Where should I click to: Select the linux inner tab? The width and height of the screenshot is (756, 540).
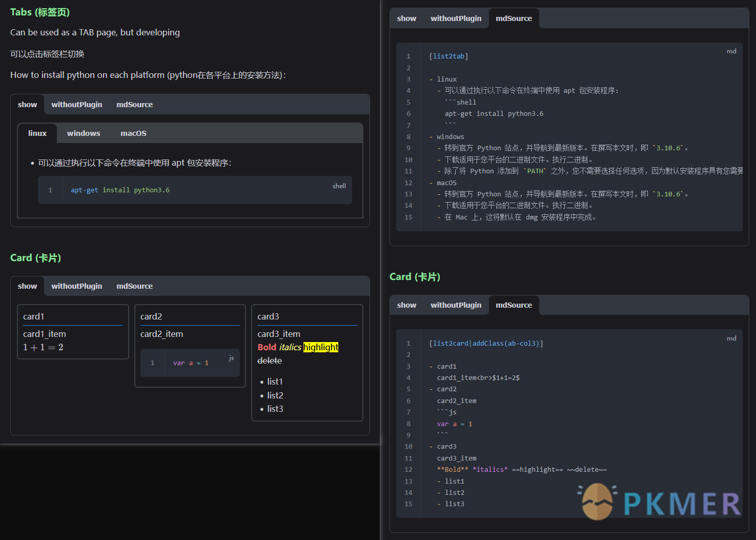point(37,133)
